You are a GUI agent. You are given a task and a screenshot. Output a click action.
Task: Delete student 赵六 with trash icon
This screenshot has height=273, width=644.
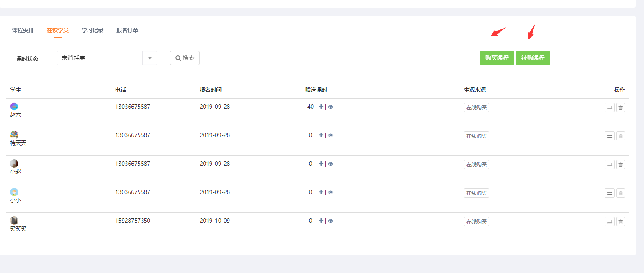coord(621,108)
